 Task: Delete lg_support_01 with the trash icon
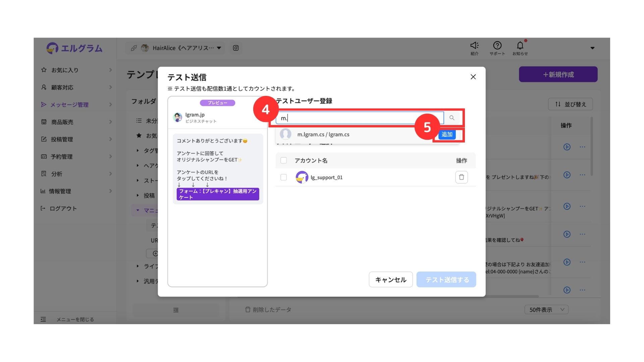tap(462, 177)
